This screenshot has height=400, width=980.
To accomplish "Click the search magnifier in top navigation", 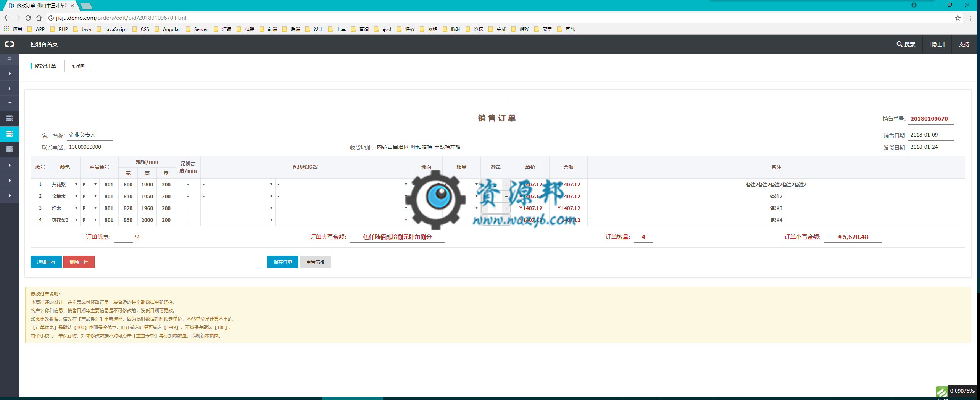I will [899, 44].
